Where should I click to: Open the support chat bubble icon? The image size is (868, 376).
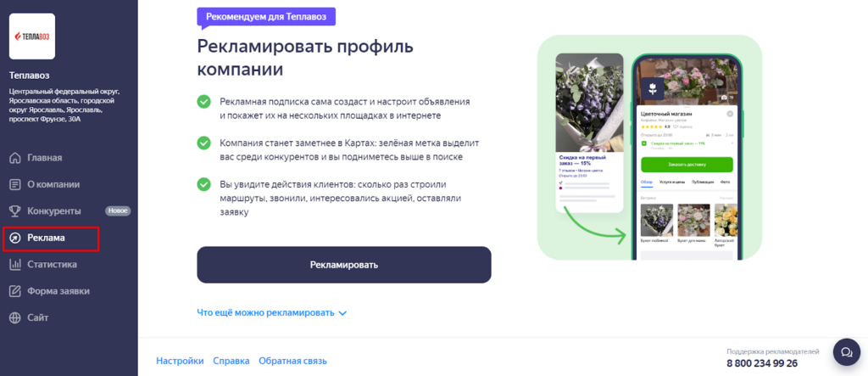tap(847, 352)
